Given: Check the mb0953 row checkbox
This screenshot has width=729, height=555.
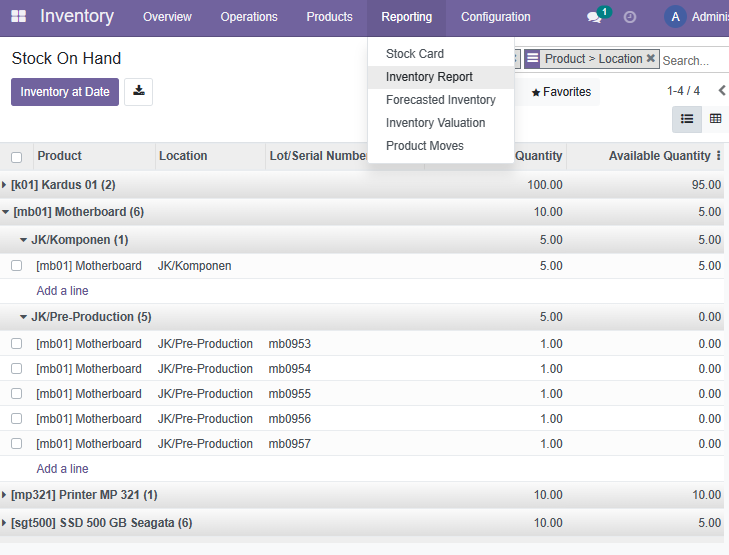Looking at the screenshot, I should click(17, 344).
